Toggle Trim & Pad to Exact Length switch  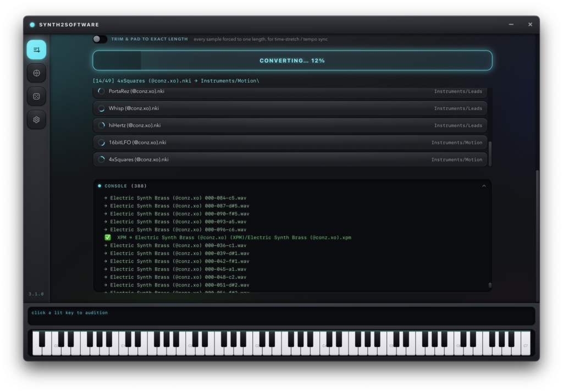pyautogui.click(x=100, y=39)
